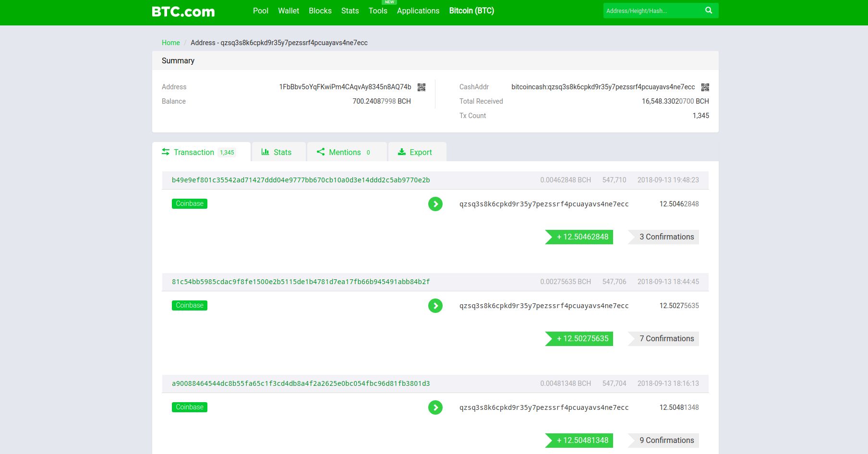Expand the Bitcoin (BTC) currency selector
Viewport: 868px width, 454px height.
point(471,11)
